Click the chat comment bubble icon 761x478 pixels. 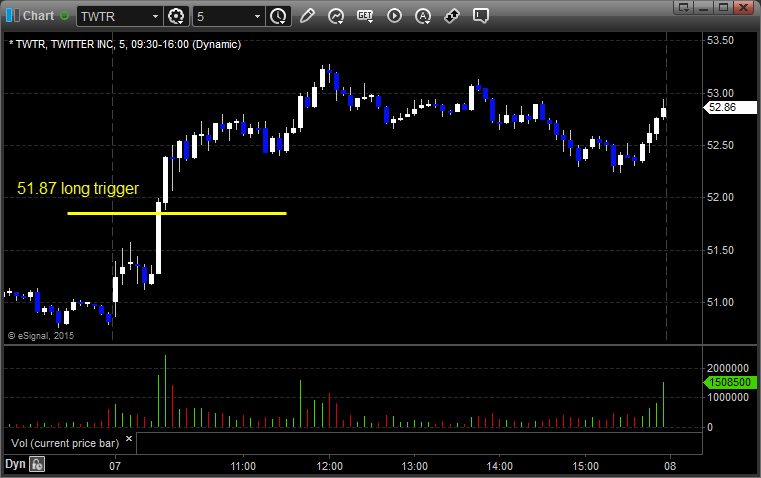[x=480, y=16]
